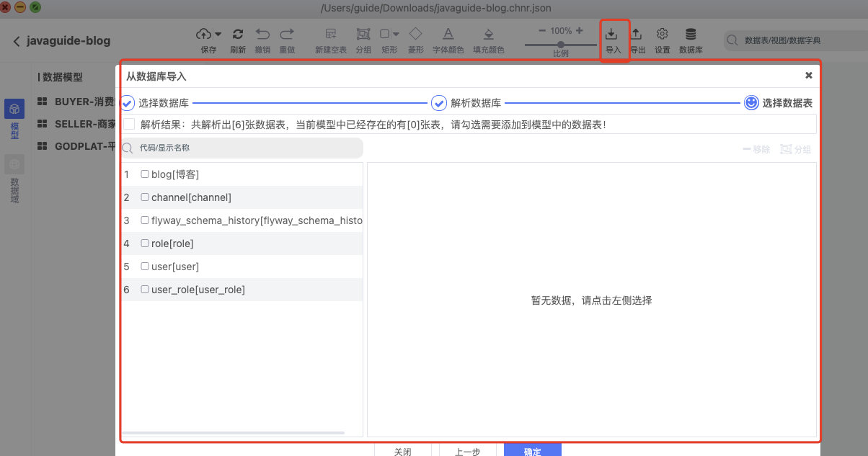
Task: Check the blog[博客] table checkbox
Action: point(145,174)
